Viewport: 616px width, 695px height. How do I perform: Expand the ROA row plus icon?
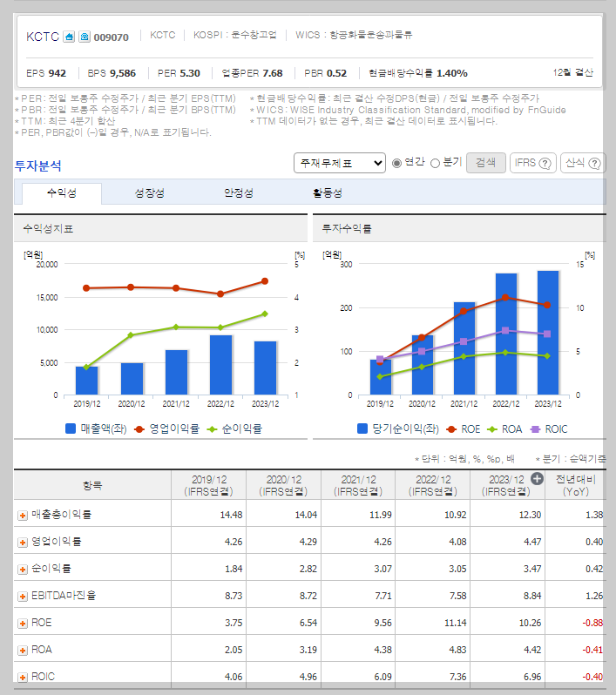[x=22, y=651]
